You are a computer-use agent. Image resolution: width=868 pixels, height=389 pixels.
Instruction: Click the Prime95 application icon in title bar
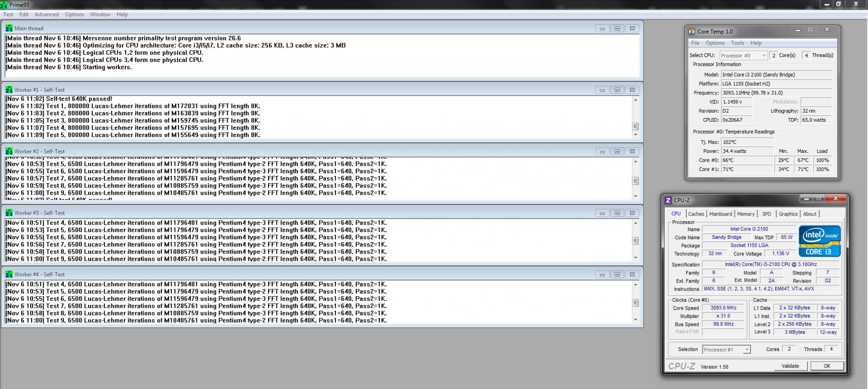4,5
